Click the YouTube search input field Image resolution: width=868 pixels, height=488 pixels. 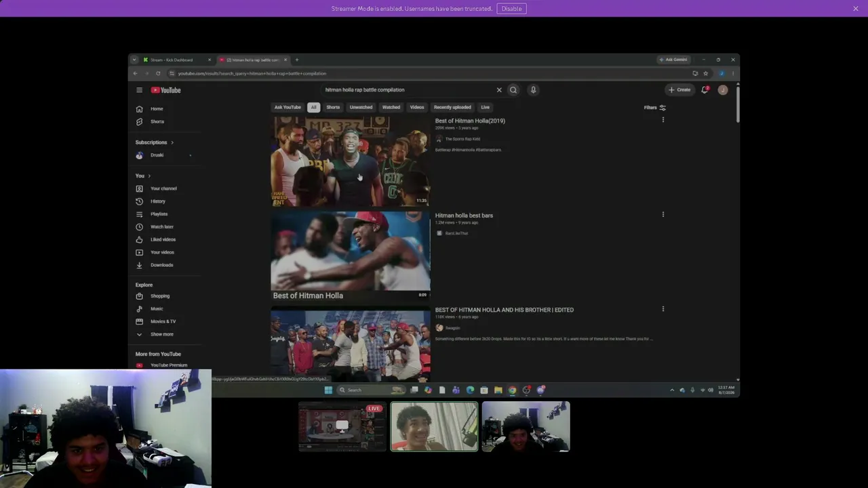coord(407,90)
